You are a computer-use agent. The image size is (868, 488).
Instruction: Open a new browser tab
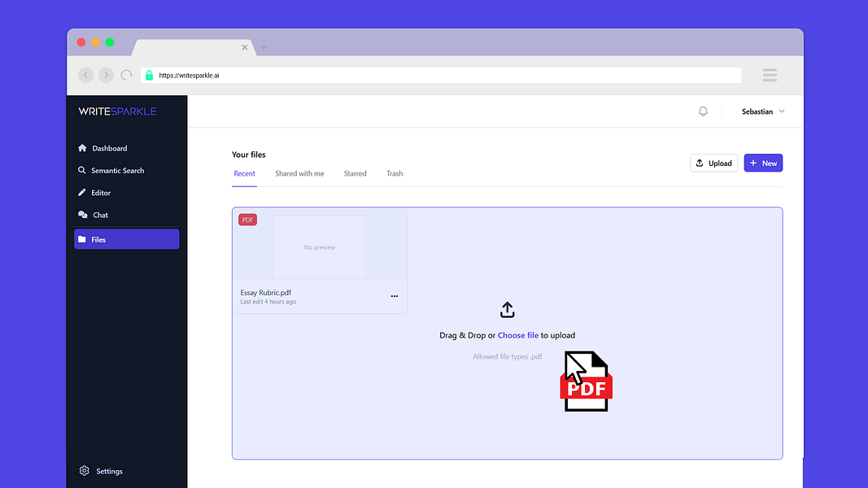pyautogui.click(x=264, y=48)
